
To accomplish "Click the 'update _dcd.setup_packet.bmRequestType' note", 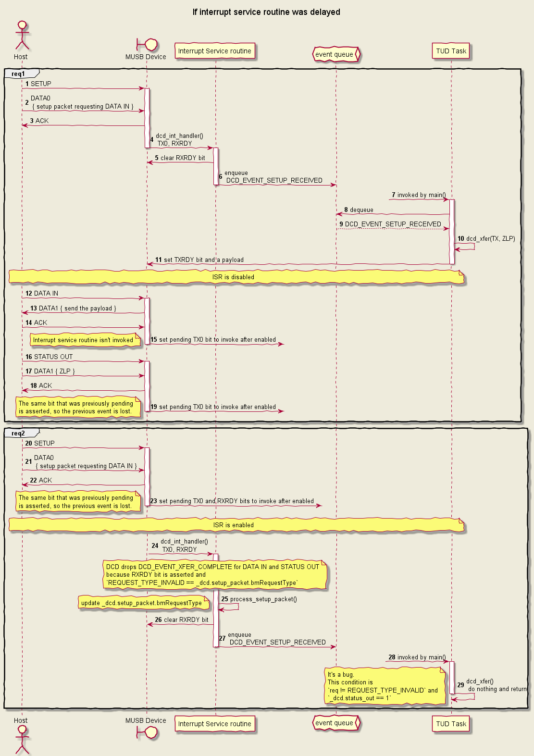I will click(144, 603).
